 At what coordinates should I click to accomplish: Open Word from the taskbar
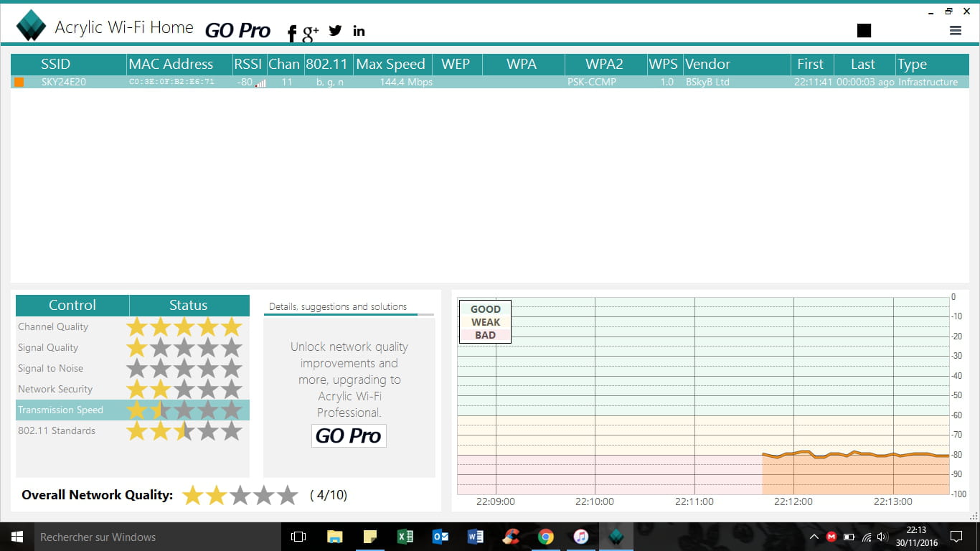476,537
